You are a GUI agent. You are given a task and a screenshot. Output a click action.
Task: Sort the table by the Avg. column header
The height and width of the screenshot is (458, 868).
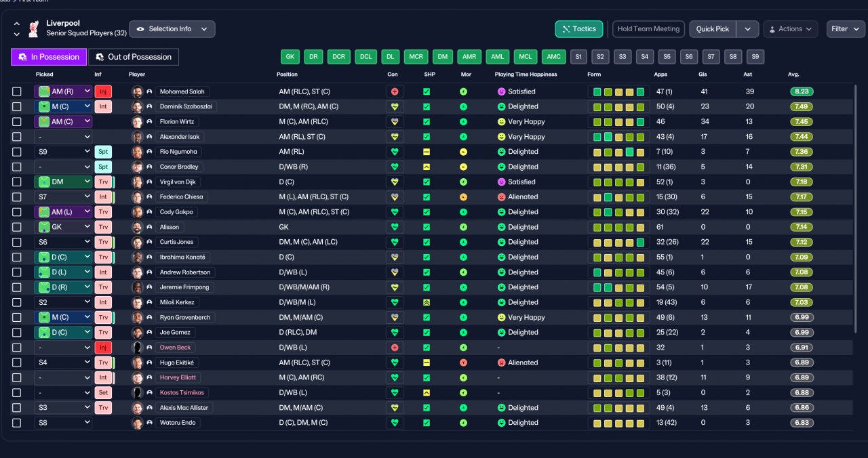(x=793, y=75)
